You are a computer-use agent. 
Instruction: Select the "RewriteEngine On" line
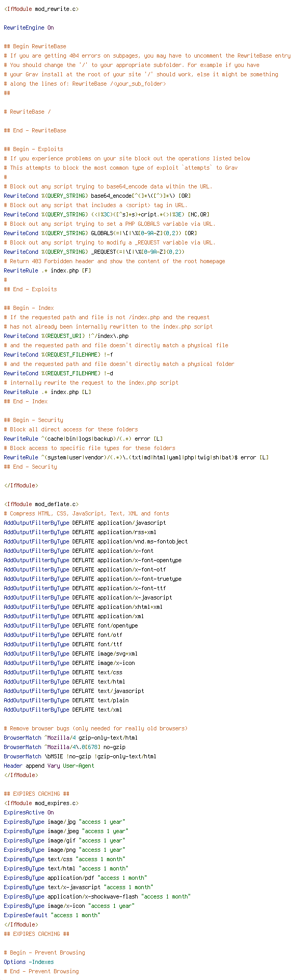coord(29,28)
